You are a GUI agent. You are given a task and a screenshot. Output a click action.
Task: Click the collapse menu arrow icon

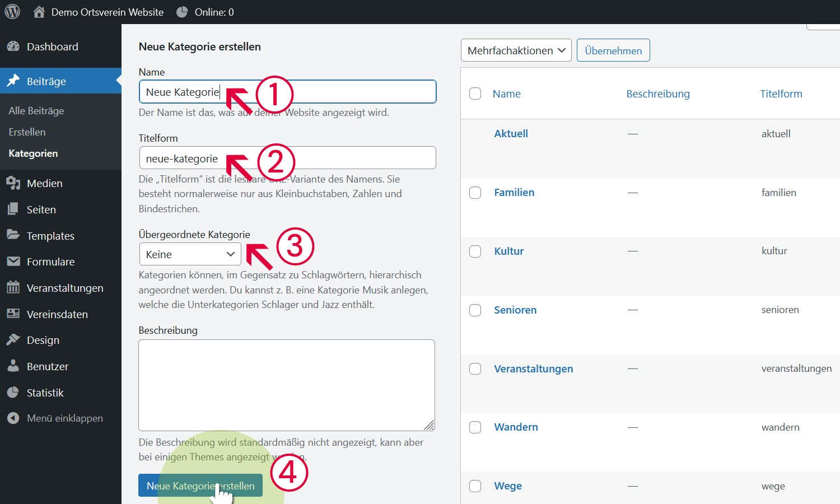coord(13,418)
